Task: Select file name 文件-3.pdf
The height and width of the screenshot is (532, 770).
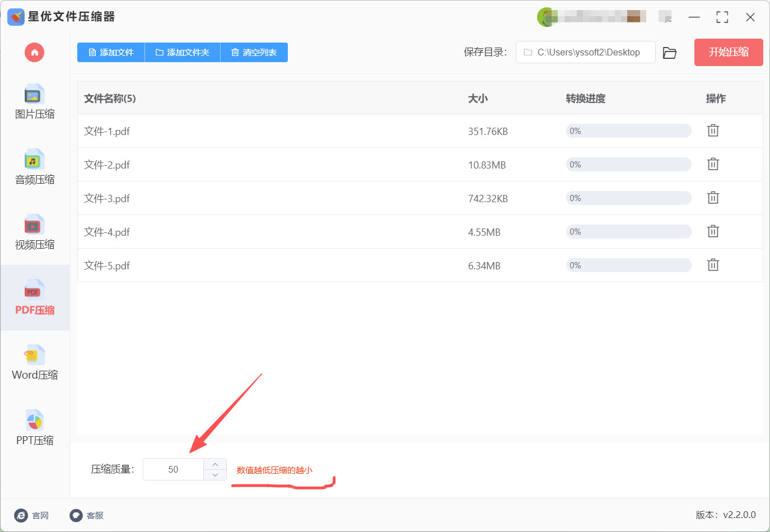Action: click(x=107, y=199)
